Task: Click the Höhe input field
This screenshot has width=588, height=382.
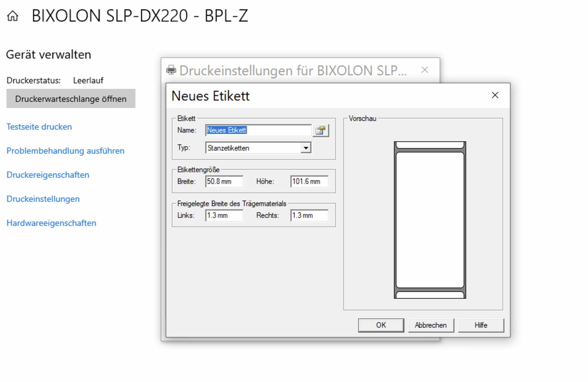Action: (309, 181)
